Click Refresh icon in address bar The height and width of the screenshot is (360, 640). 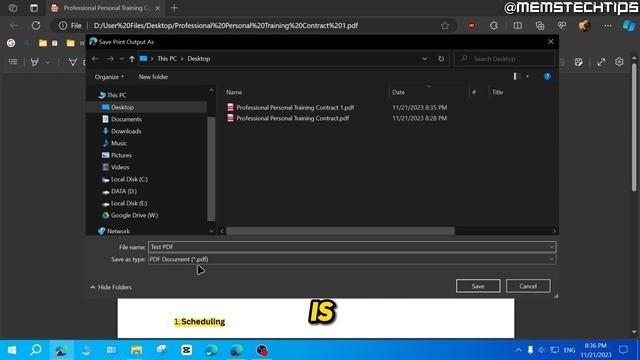coord(441,59)
